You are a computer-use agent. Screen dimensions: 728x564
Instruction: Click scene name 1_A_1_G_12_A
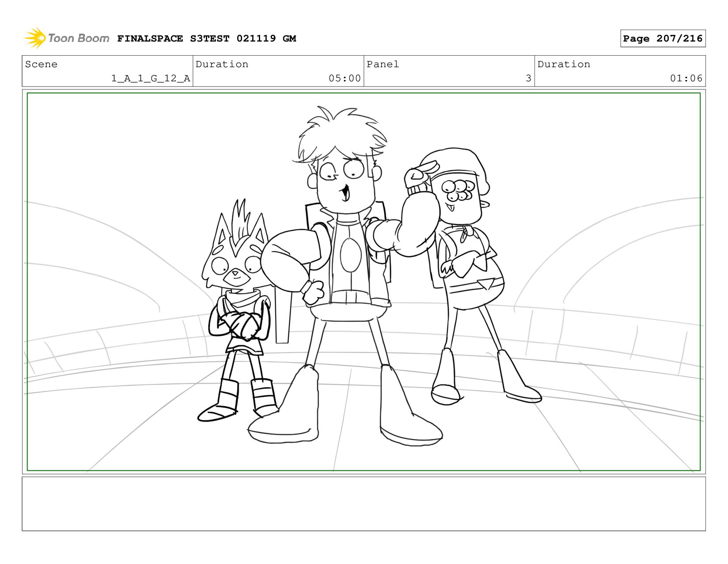pos(151,78)
